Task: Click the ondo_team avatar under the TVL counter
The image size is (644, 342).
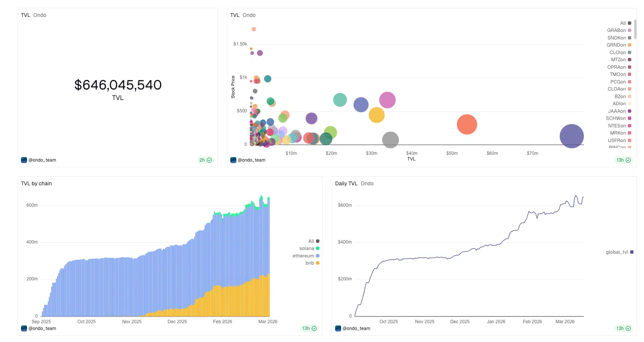Action: [24, 160]
